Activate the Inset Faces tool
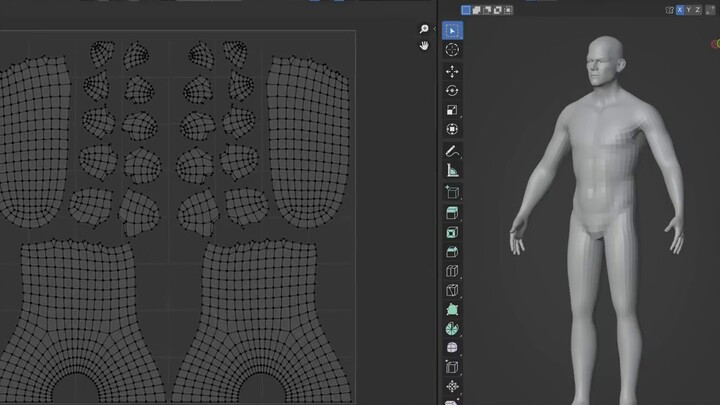The image size is (720, 405). (452, 232)
